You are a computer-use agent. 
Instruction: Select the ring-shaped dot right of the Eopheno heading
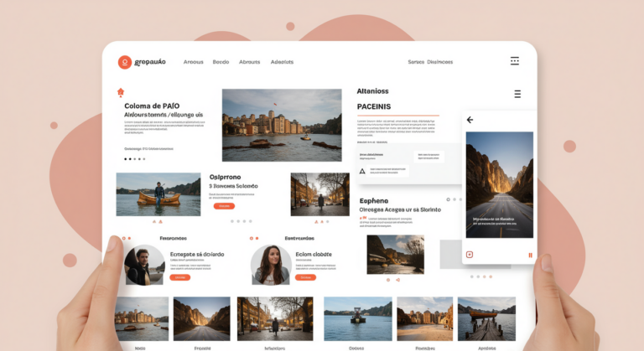point(448,199)
